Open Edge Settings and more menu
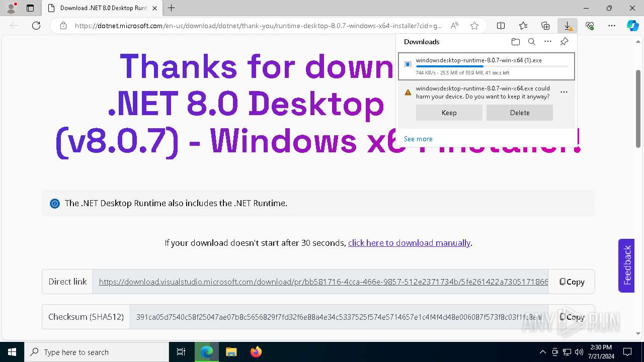644x362 pixels. click(612, 26)
